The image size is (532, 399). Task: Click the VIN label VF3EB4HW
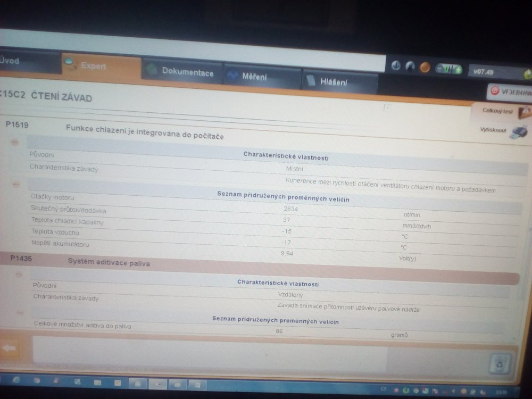pos(517,92)
